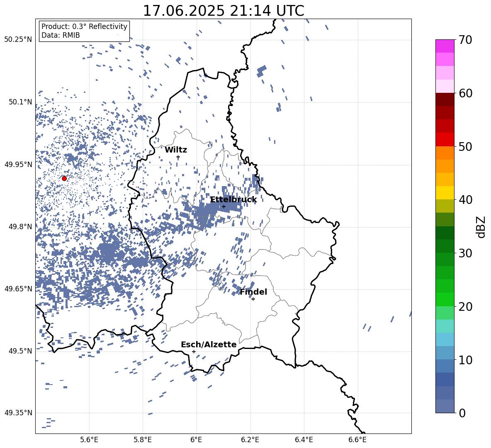Click the 5.6°E longitude label

[x=89, y=440]
